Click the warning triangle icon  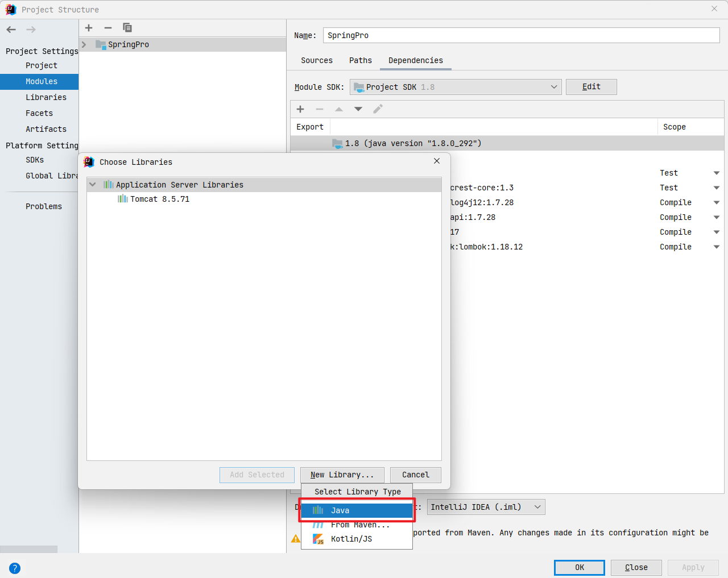pos(295,538)
